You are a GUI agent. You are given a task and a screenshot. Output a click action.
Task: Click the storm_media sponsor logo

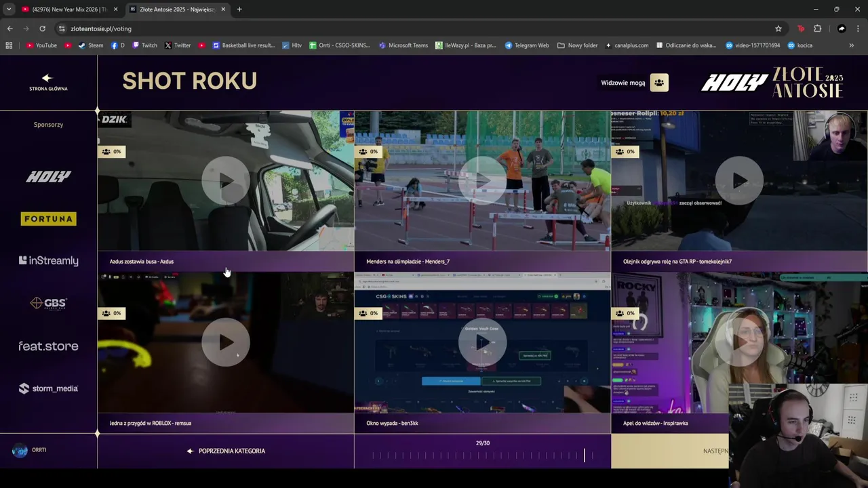click(x=48, y=388)
